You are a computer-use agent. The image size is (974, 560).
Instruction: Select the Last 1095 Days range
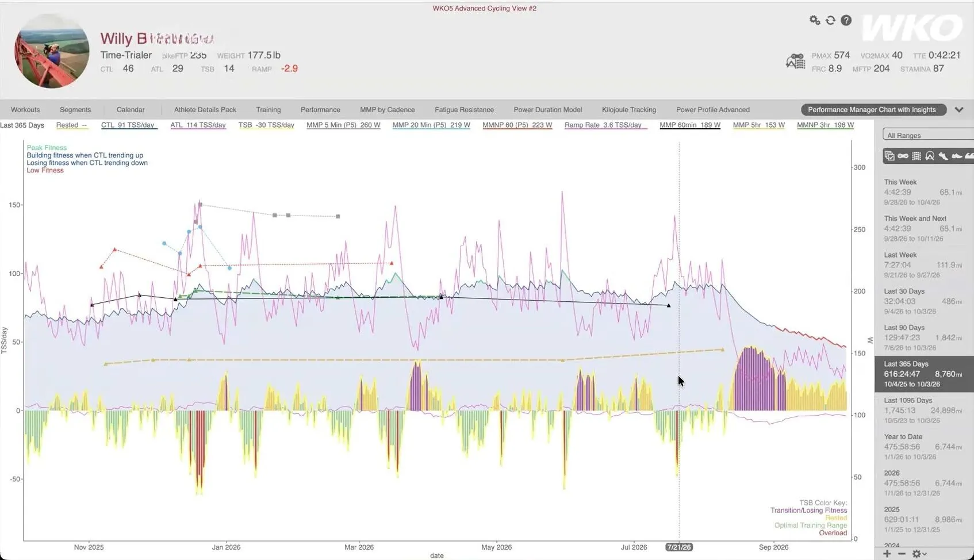click(x=924, y=411)
